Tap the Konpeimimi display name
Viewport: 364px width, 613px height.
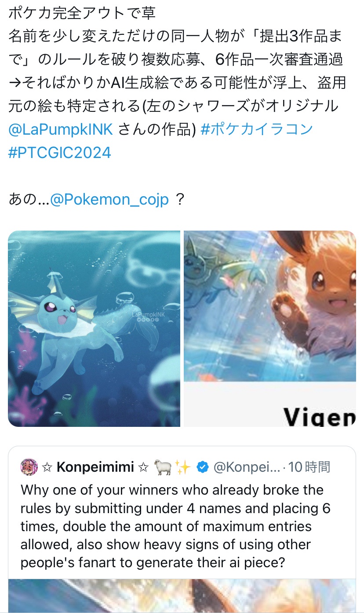coord(95,467)
